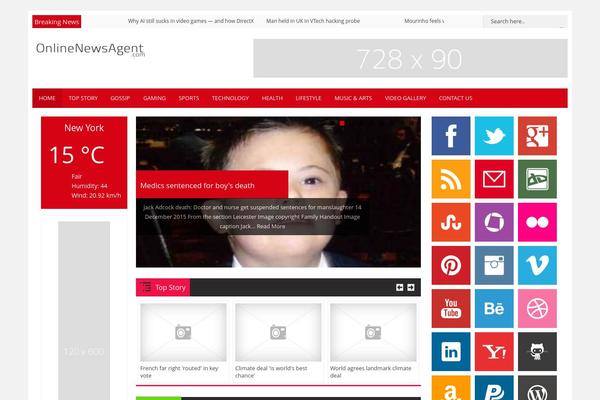Click the New York weather widget
The width and height of the screenshot is (600, 400).
(x=84, y=163)
